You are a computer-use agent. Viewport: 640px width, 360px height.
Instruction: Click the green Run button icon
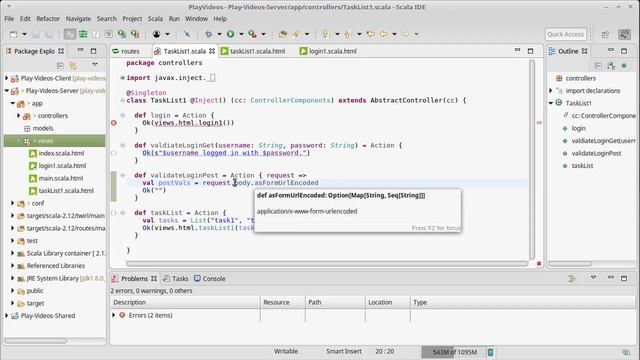pos(231,34)
